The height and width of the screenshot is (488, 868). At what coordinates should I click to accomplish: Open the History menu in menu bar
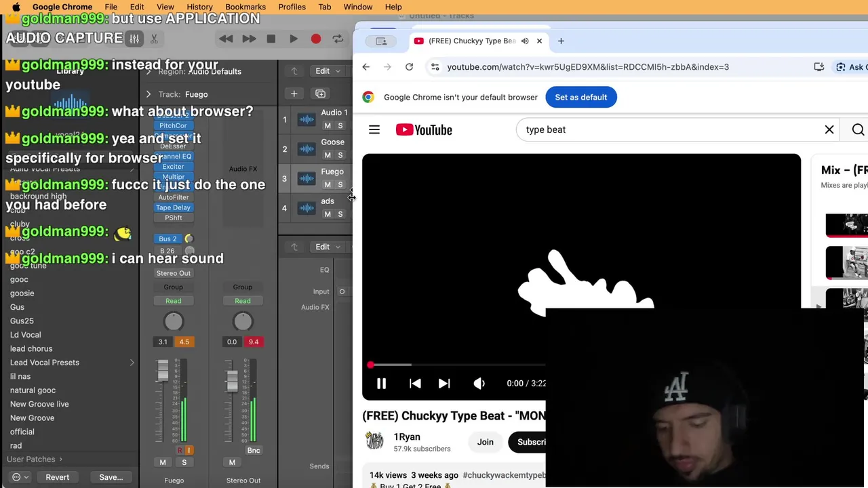click(199, 7)
